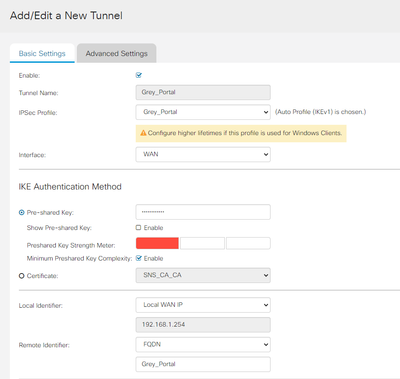This screenshot has height=379, width=400.
Task: Open the Local Identifier type dropdown
Action: pos(203,305)
